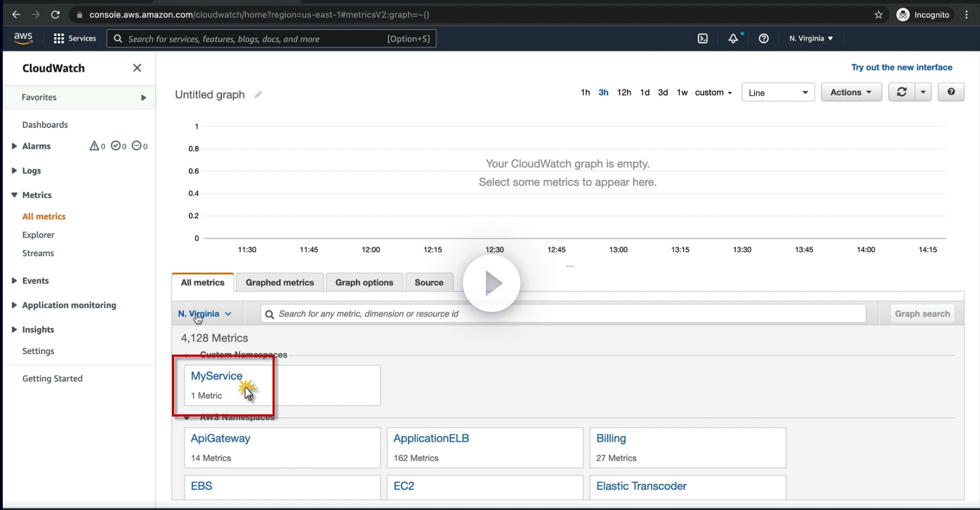The image size is (980, 510).
Task: Select the 12h time range
Action: (624, 92)
